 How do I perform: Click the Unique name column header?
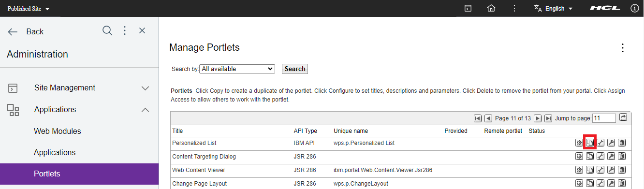pyautogui.click(x=351, y=131)
